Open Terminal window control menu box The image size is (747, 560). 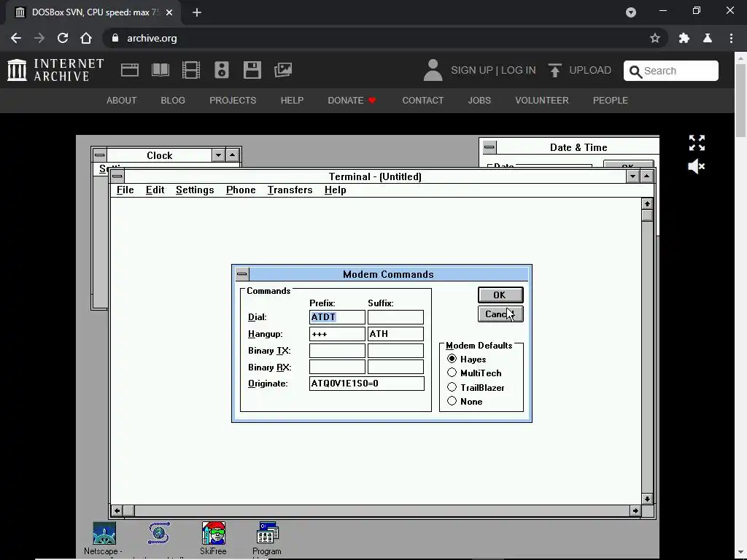click(117, 176)
